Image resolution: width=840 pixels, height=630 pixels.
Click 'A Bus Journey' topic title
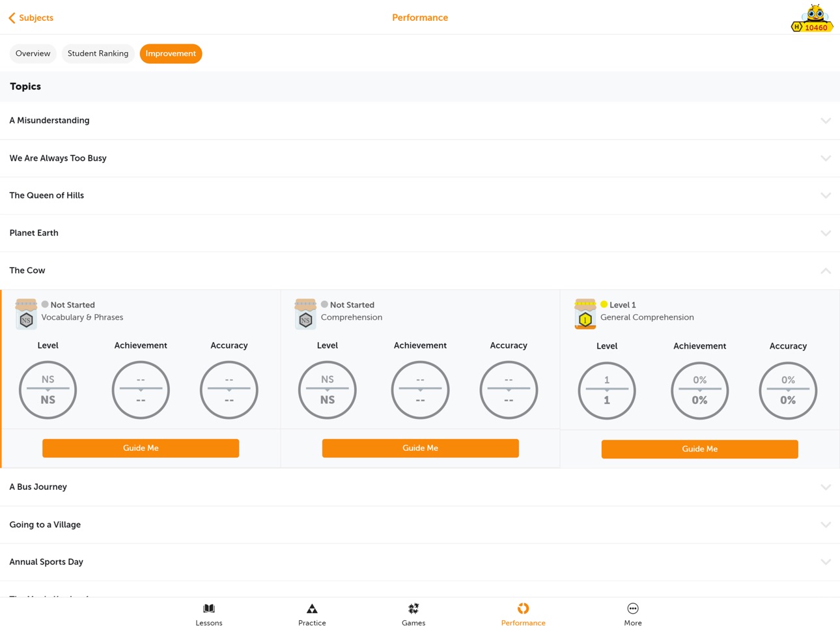38,487
